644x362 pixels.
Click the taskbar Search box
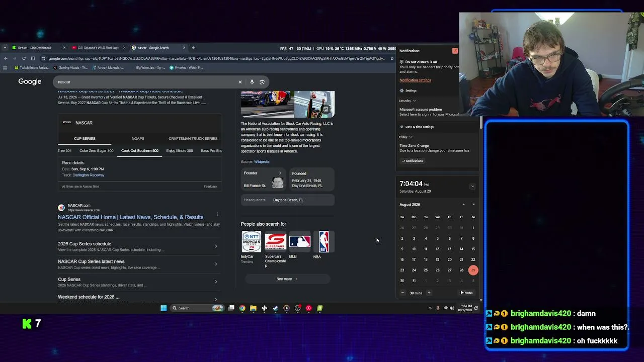[197, 308]
